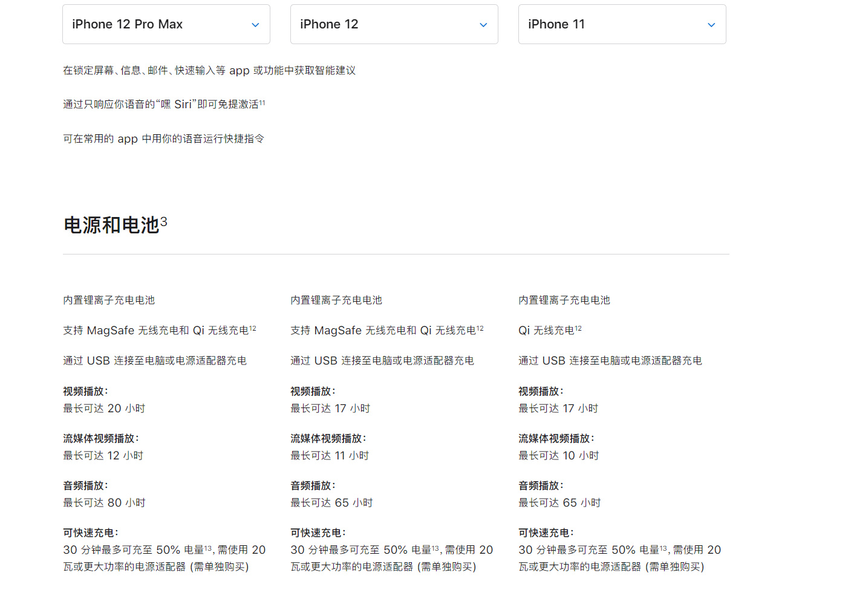Image resolution: width=851 pixels, height=616 pixels.
Task: Click 音频播放 label in iPhone 11 column
Action: (541, 485)
